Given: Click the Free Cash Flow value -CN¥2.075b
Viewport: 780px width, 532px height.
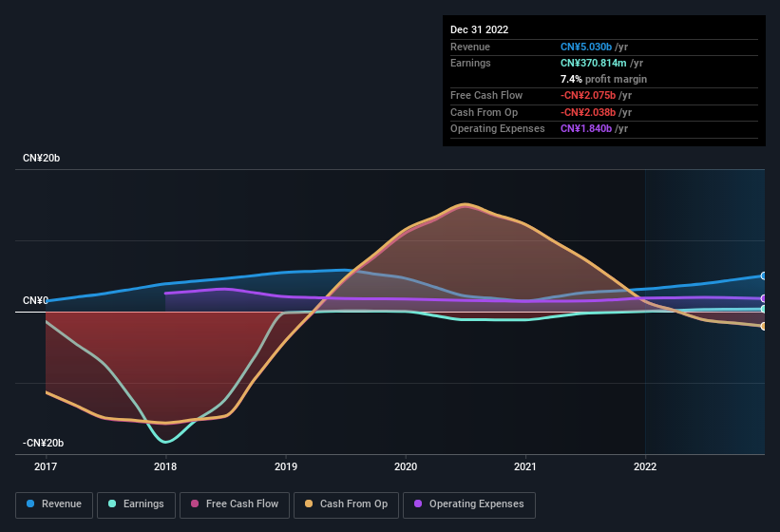Looking at the screenshot, I should 588,95.
